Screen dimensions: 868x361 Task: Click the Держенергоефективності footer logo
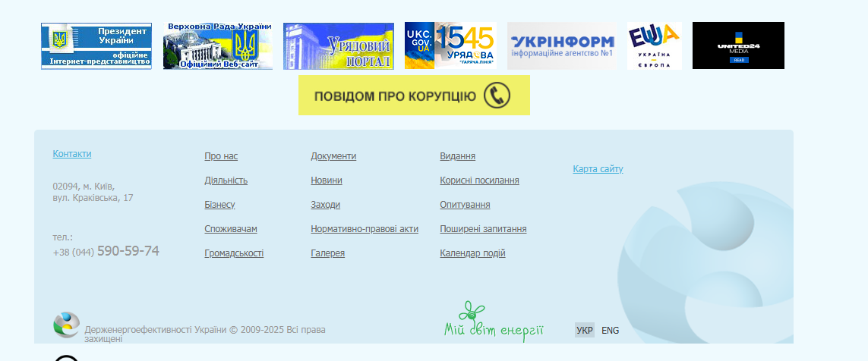(x=66, y=325)
